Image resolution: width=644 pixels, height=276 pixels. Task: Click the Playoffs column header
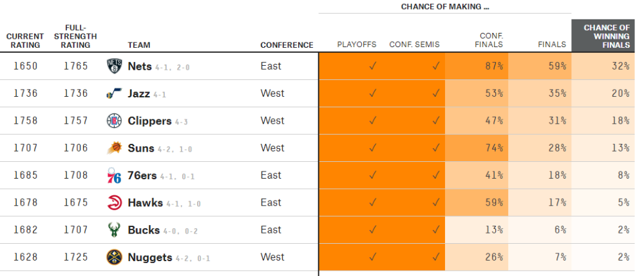click(357, 44)
